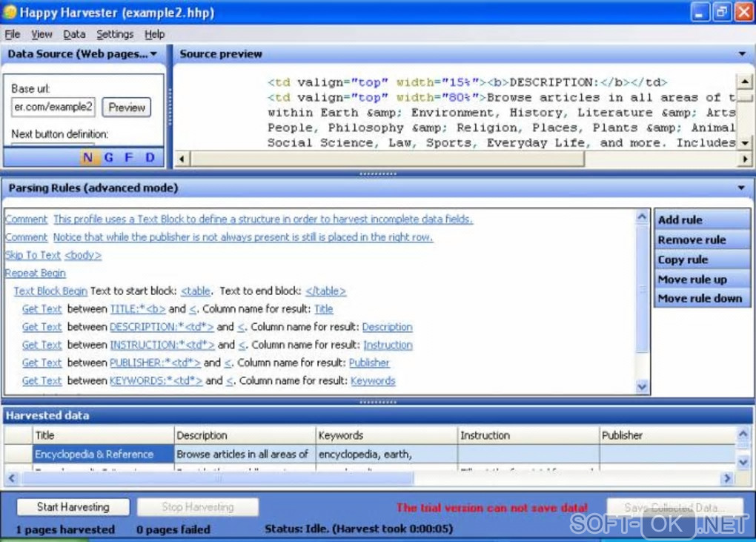Select the F tab in Data Source

pyautogui.click(x=129, y=157)
